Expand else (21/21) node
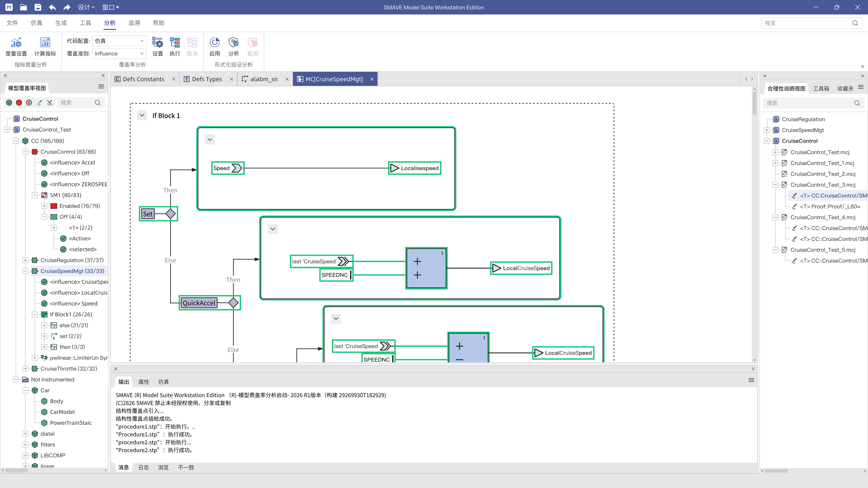 44,325
